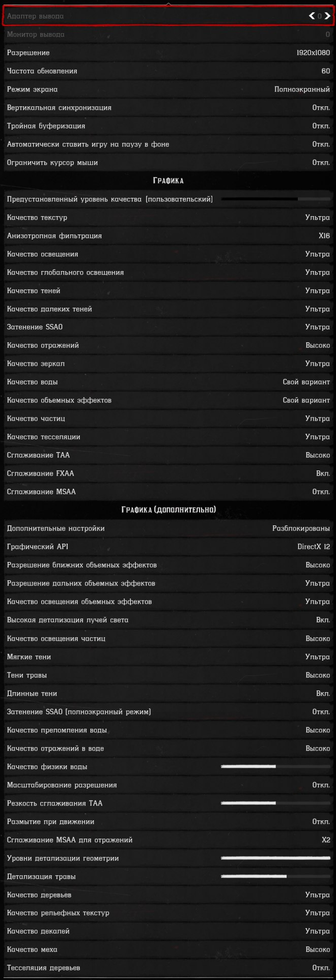Change Режим экрана value Полноэкранный

302,90
